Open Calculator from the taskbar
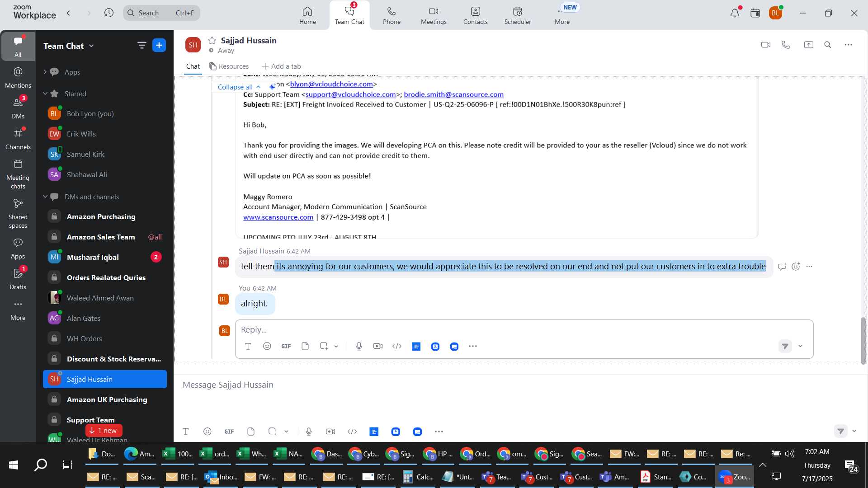The height and width of the screenshot is (488, 868). (418, 477)
